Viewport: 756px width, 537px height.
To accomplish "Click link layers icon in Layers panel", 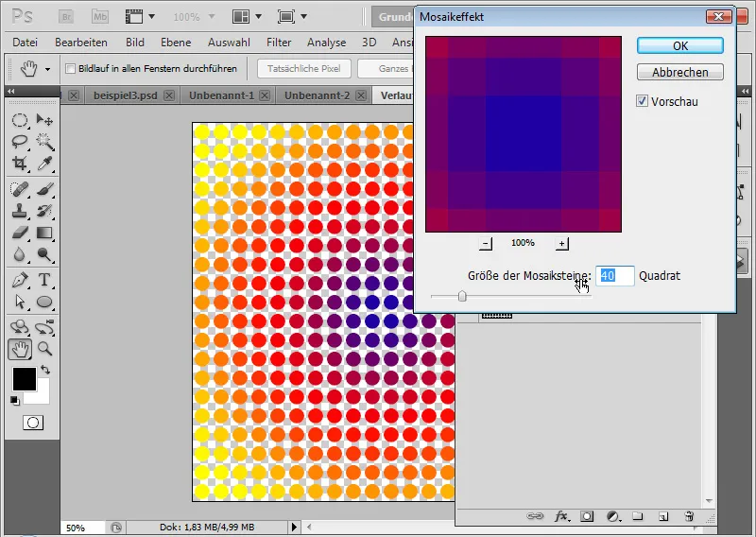I will click(x=535, y=516).
